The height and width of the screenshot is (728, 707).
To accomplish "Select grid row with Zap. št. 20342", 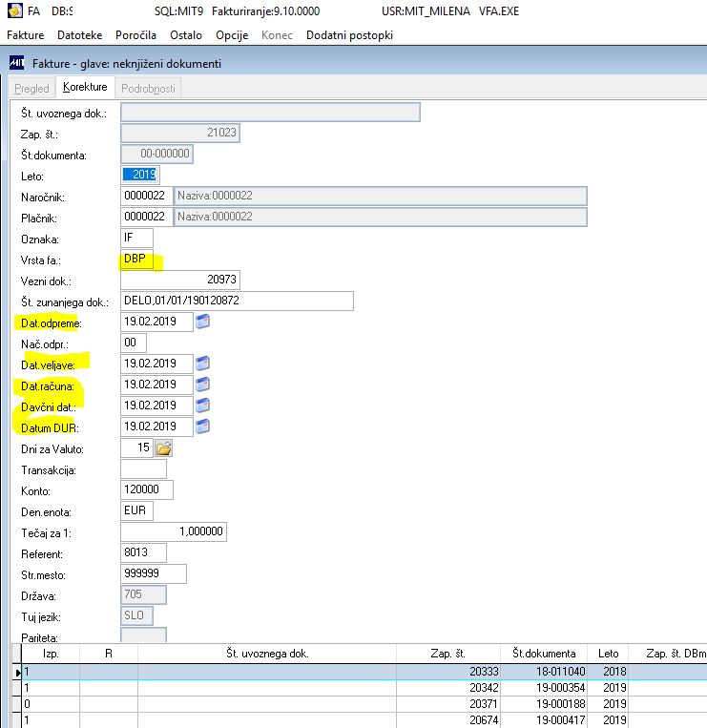I will pos(364,688).
